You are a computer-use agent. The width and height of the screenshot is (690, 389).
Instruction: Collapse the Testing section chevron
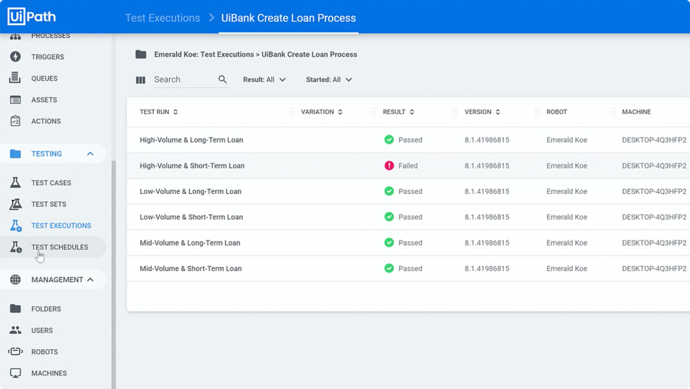pos(90,154)
